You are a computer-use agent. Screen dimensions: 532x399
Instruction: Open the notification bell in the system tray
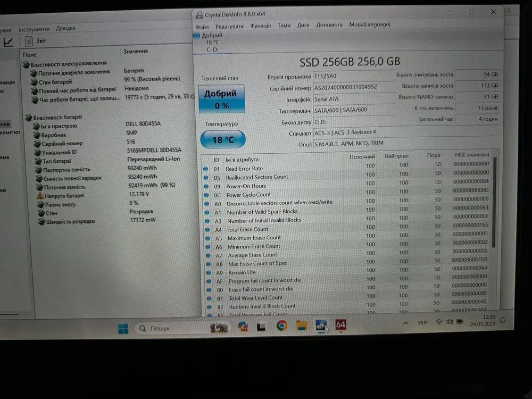(502, 320)
